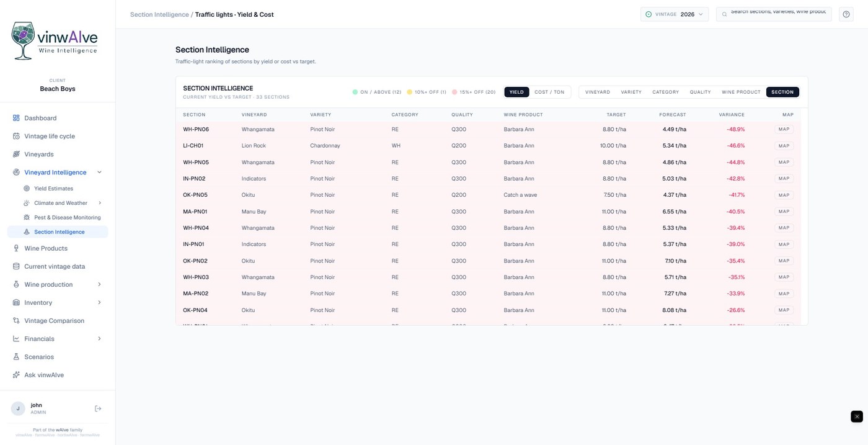Click the Yield Estimates target icon
868x445 pixels.
[27, 188]
